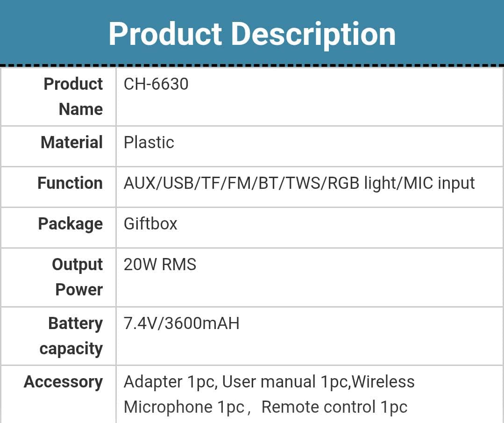This screenshot has width=504, height=423.
Task: Click the Output Power row label
Action: 78,277
